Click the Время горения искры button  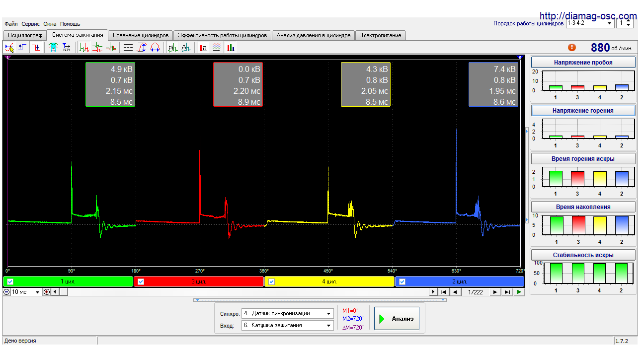(583, 159)
